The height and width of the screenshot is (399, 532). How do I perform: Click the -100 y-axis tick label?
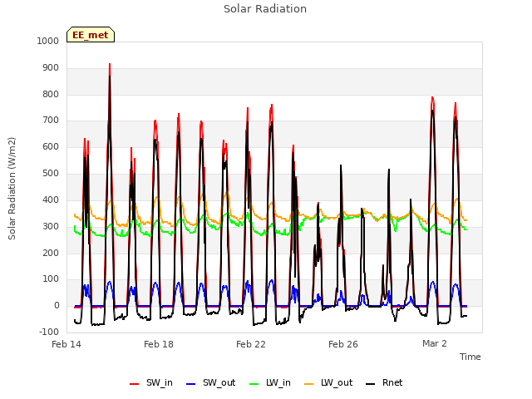click(x=49, y=332)
